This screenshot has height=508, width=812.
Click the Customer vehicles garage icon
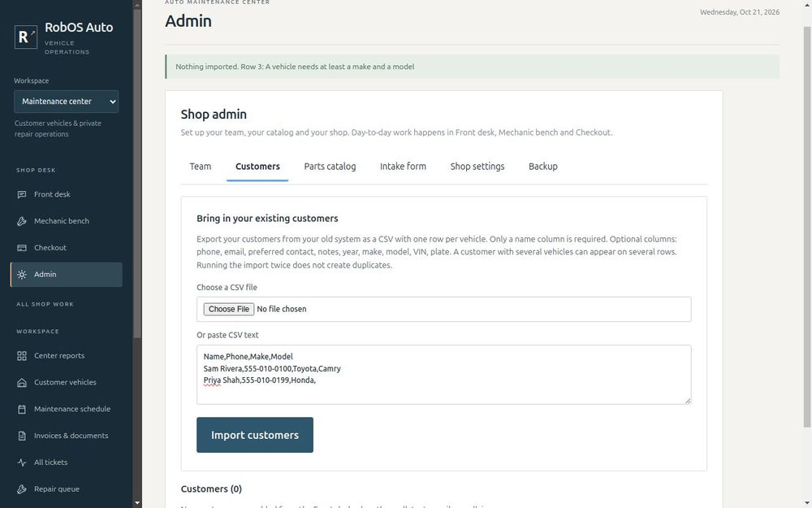point(22,383)
